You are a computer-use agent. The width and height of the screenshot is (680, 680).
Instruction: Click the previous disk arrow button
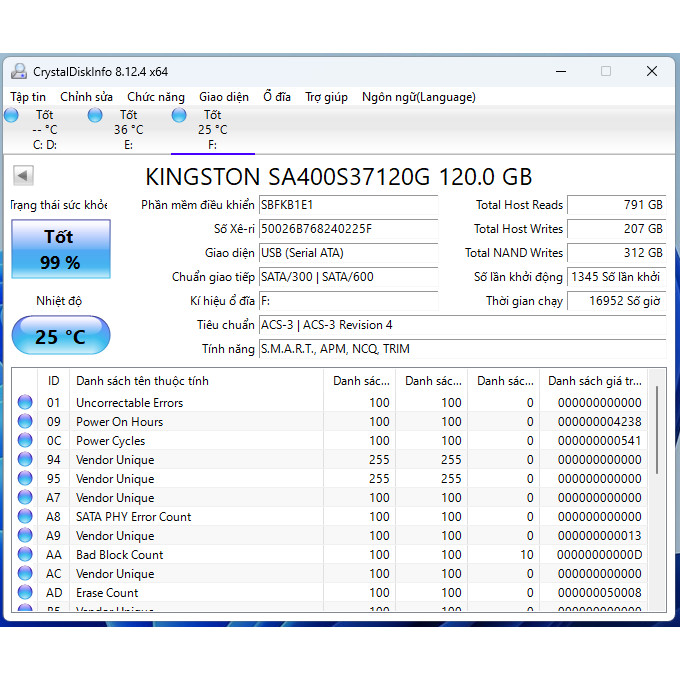click(x=23, y=176)
